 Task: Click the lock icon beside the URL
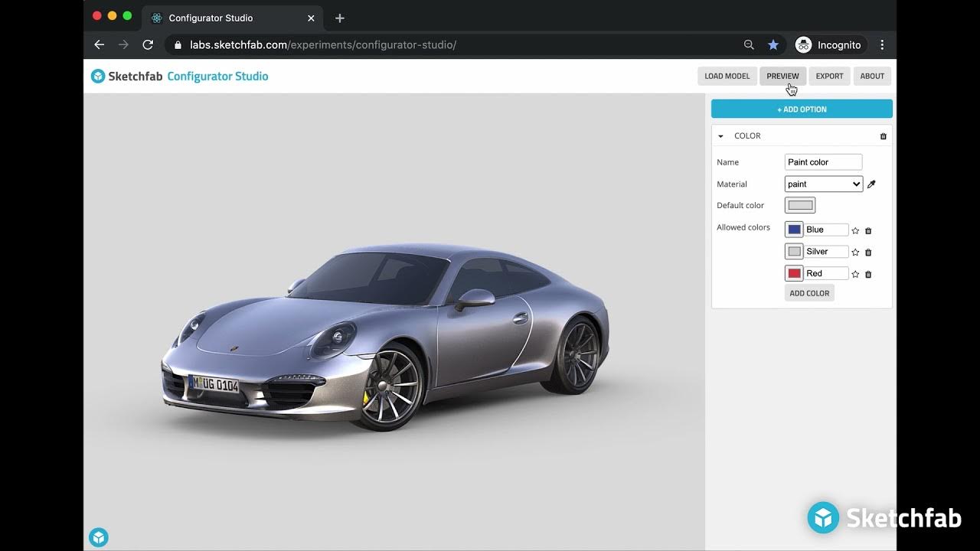pyautogui.click(x=178, y=44)
